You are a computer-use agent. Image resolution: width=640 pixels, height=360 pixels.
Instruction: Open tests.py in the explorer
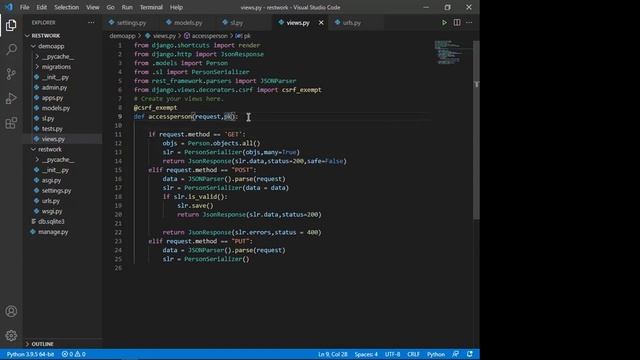pos(52,129)
